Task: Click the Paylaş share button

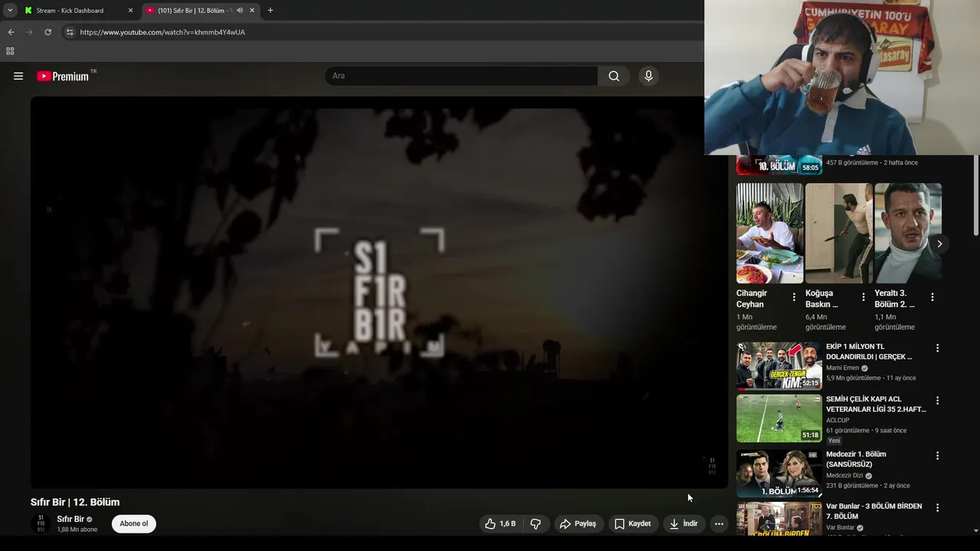Action: 578,523
